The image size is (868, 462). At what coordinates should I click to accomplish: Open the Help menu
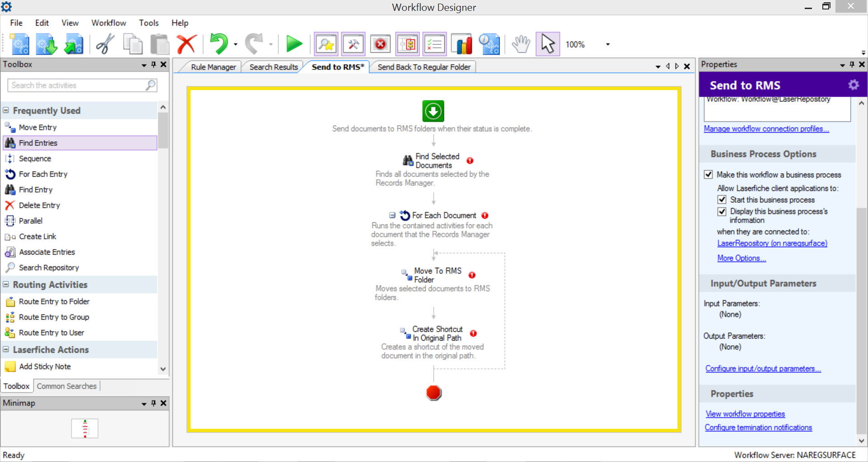[180, 23]
